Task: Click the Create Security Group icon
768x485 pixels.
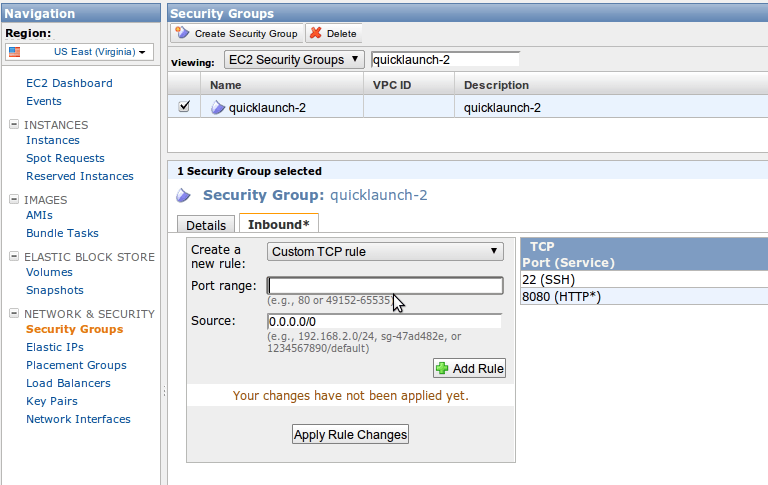Action: [x=182, y=33]
